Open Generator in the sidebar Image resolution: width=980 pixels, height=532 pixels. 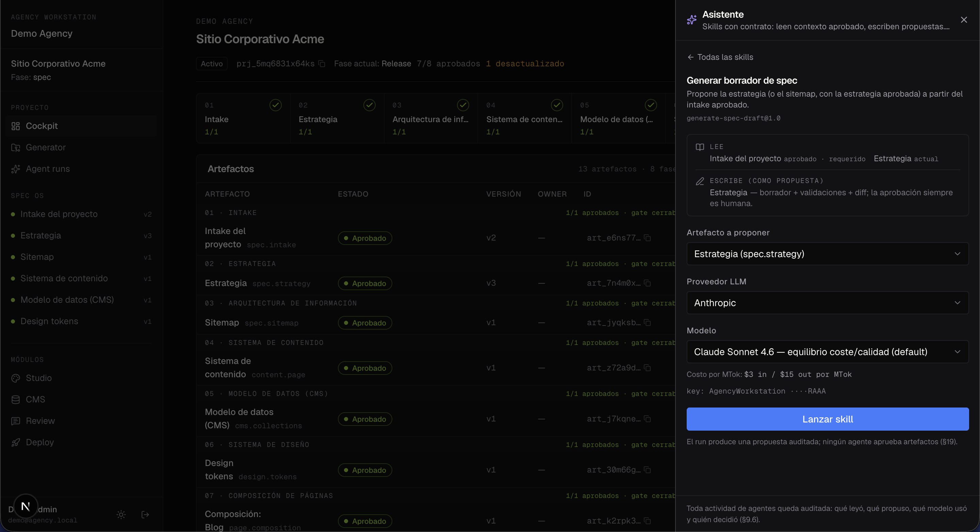point(81,147)
